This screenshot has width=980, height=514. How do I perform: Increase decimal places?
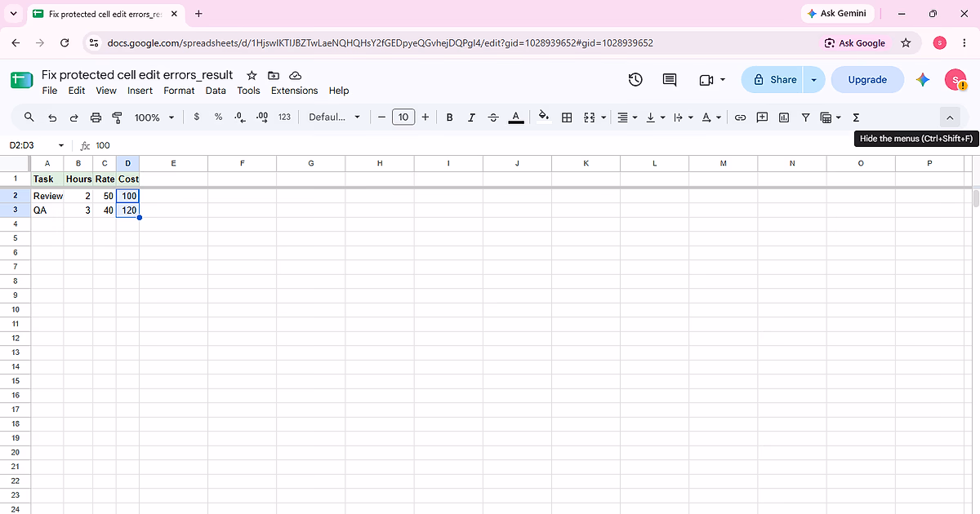261,117
